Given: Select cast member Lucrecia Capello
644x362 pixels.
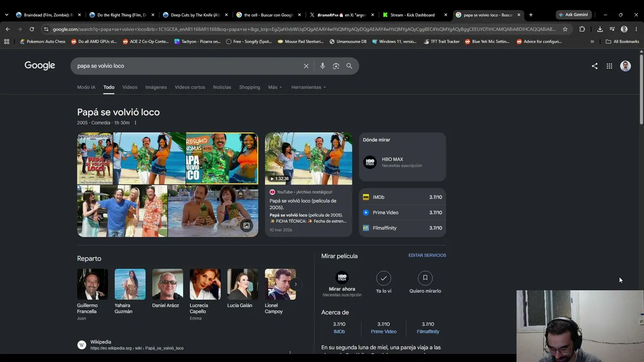Looking at the screenshot, I should point(205,295).
